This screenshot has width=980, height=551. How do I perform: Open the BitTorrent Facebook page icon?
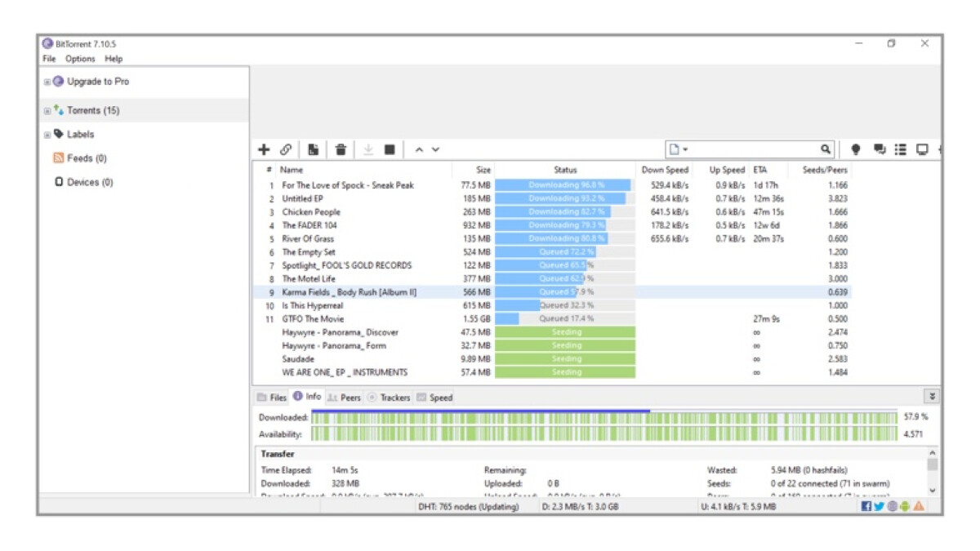click(866, 506)
